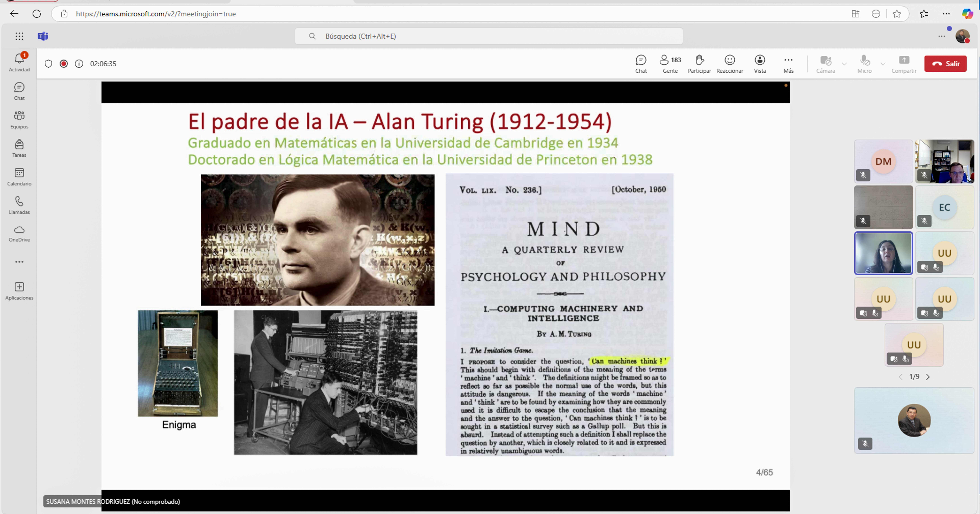Screen dimensions: 980x514
Task: Click the red recording indicator
Action: (64, 64)
